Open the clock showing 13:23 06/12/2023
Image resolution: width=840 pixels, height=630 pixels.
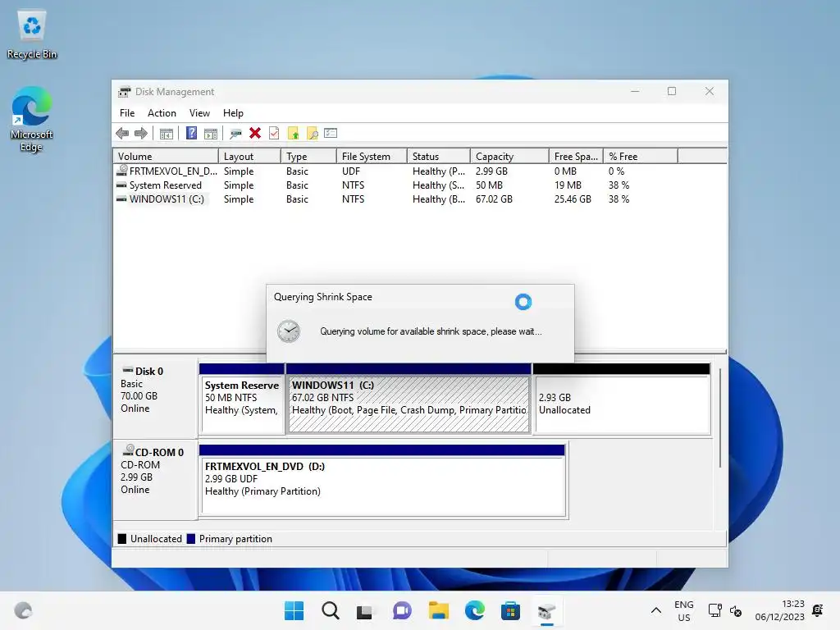pos(779,610)
